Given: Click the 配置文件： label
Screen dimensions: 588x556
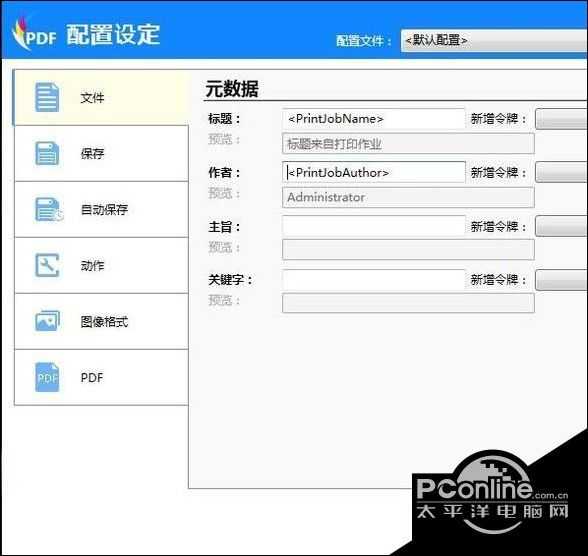Looking at the screenshot, I should [x=363, y=40].
